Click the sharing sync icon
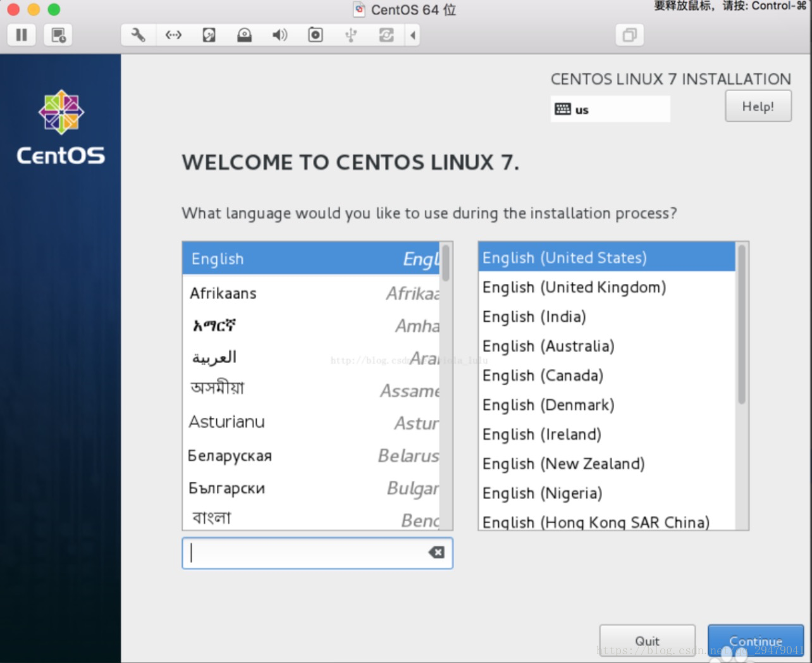Image resolution: width=812 pixels, height=663 pixels. [x=386, y=35]
